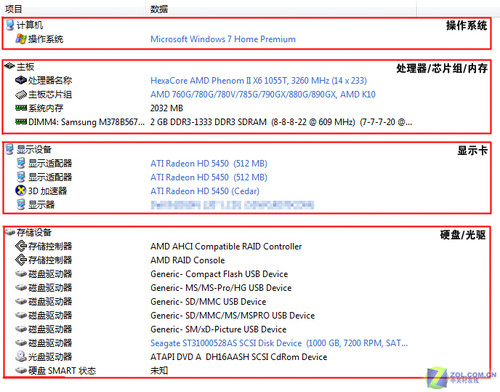500x392 pixels.
Task: Click the optical disc icon beside 光盘驱动器
Action: (x=21, y=356)
